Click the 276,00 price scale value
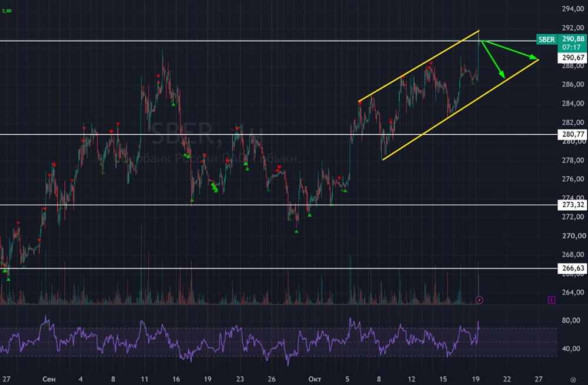 point(573,179)
